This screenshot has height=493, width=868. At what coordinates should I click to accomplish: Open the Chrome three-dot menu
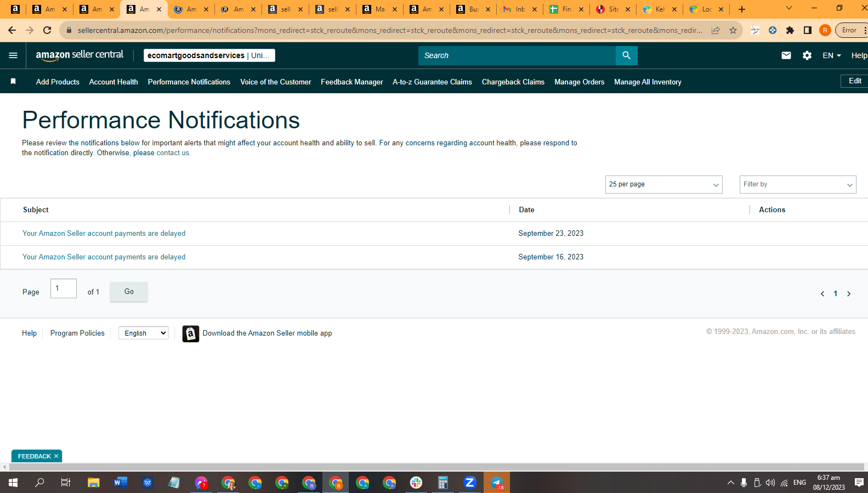[x=865, y=30]
